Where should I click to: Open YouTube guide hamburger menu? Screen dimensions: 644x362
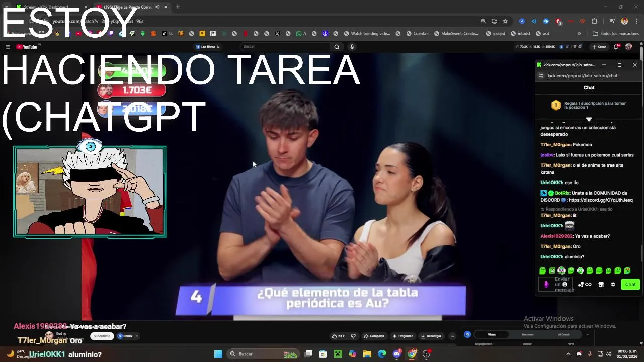tap(8, 47)
